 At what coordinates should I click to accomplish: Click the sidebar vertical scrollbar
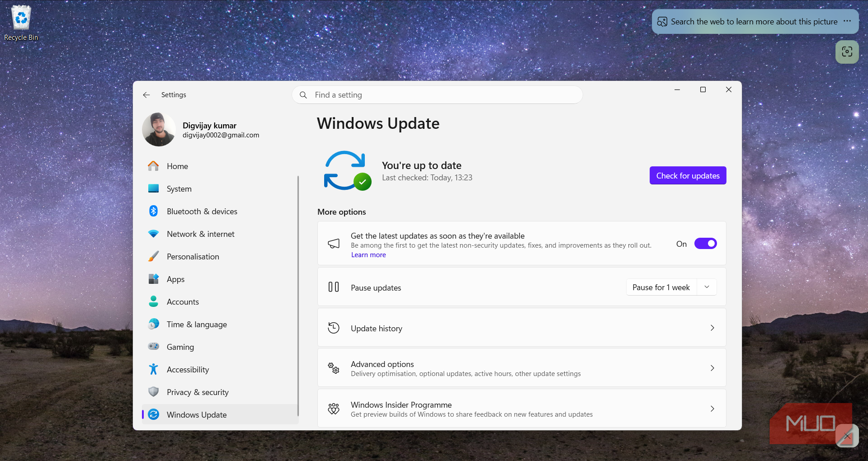point(298,296)
